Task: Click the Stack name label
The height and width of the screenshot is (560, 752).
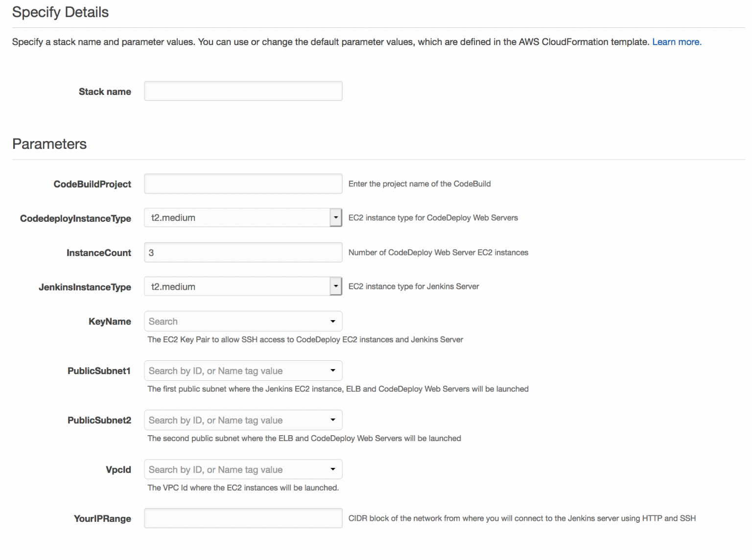Action: pyautogui.click(x=105, y=92)
